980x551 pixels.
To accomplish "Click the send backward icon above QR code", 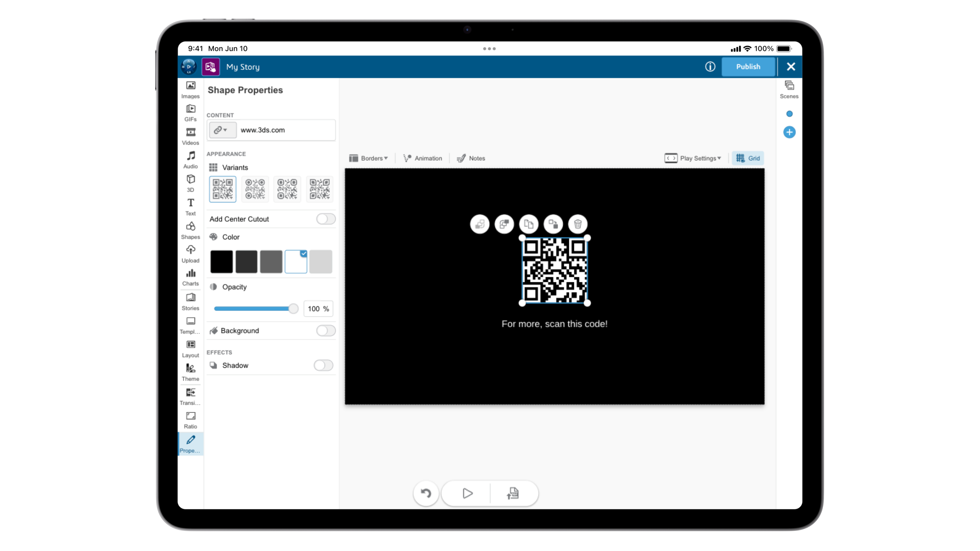I will click(479, 224).
